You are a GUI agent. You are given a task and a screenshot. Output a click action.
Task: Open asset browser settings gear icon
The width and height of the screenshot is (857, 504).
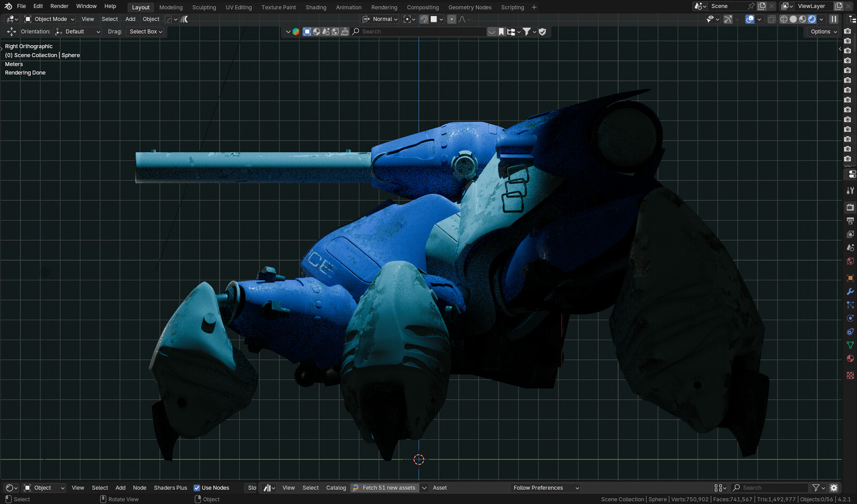click(833, 487)
